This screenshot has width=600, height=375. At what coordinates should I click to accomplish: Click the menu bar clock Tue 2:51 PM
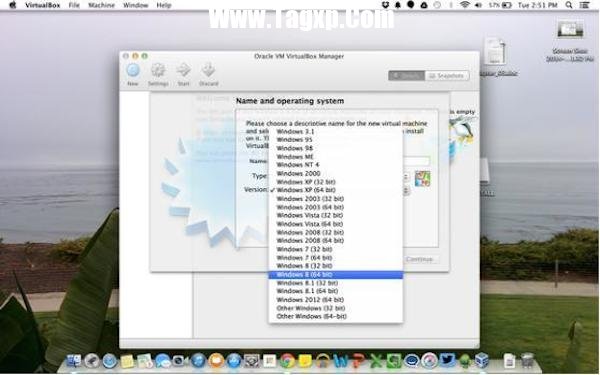coord(537,5)
